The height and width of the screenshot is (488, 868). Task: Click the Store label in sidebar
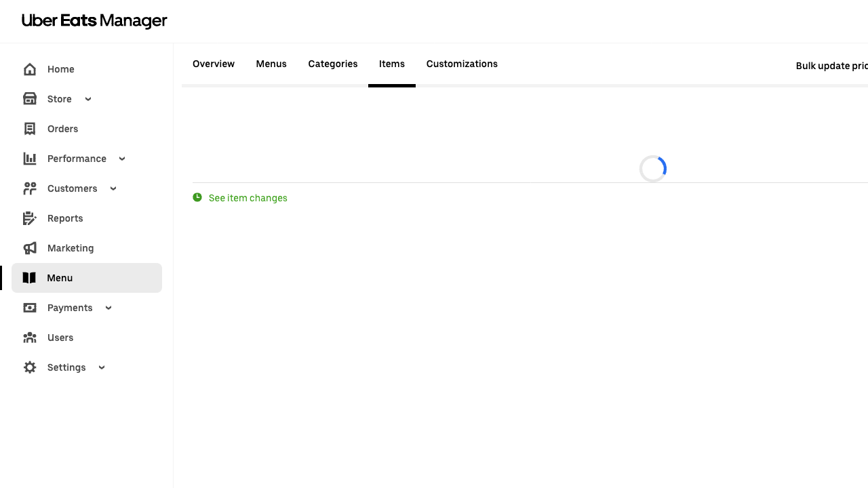[60, 99]
